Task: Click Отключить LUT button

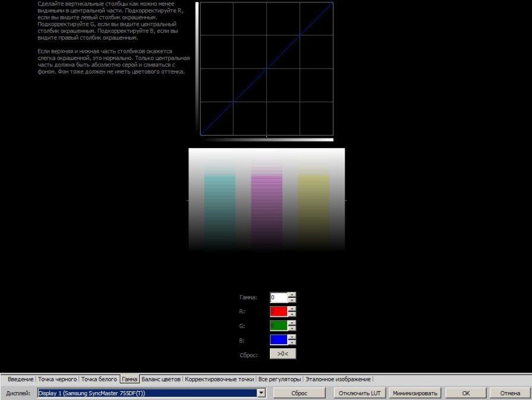Action: (360, 393)
